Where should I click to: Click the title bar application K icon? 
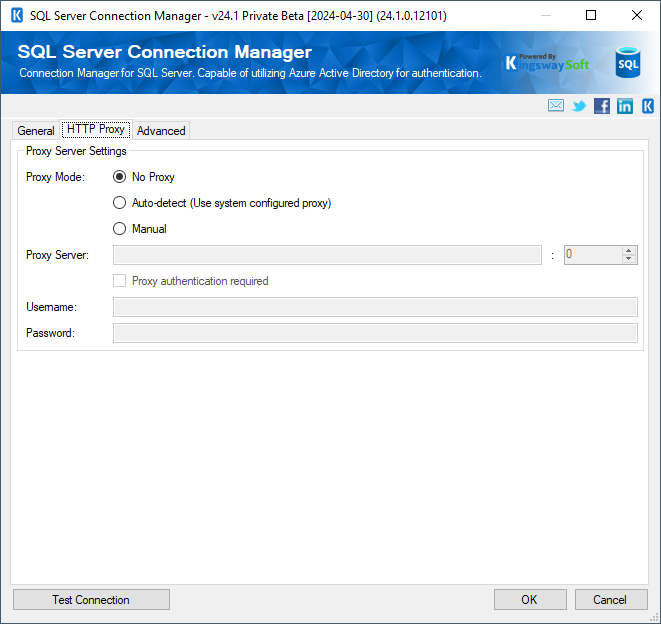tap(16, 15)
